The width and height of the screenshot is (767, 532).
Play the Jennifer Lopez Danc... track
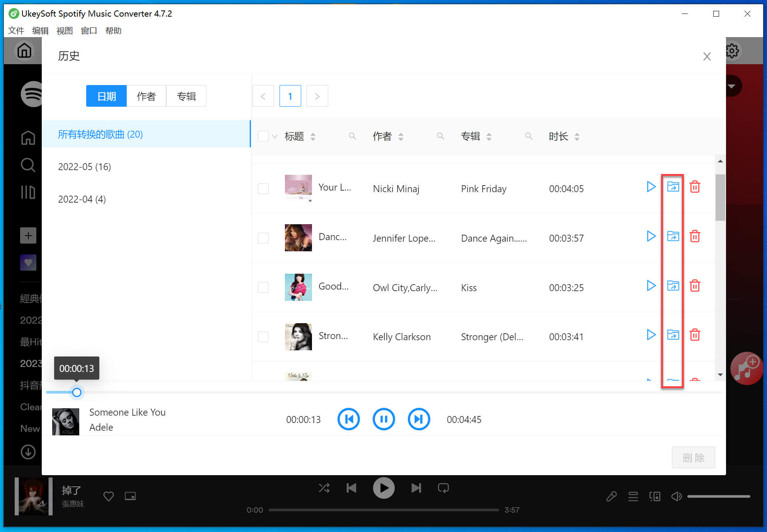(x=651, y=236)
